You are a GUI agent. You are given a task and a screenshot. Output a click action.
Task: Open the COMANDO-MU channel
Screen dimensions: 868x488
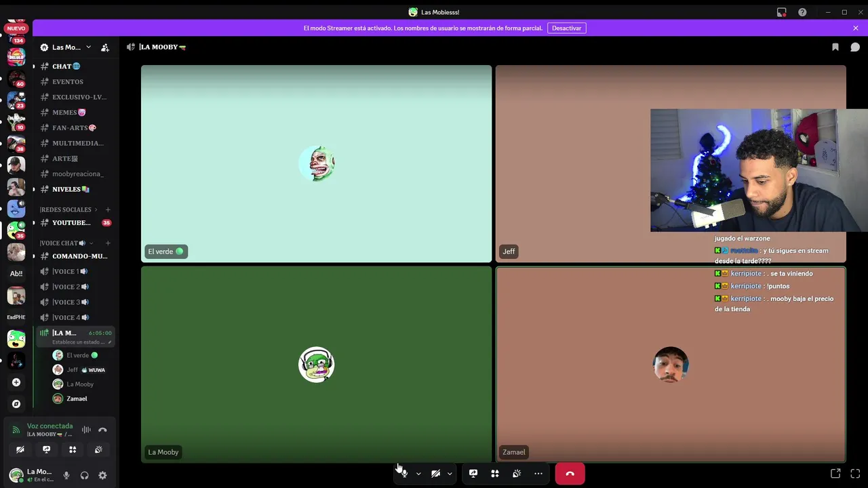click(75, 256)
